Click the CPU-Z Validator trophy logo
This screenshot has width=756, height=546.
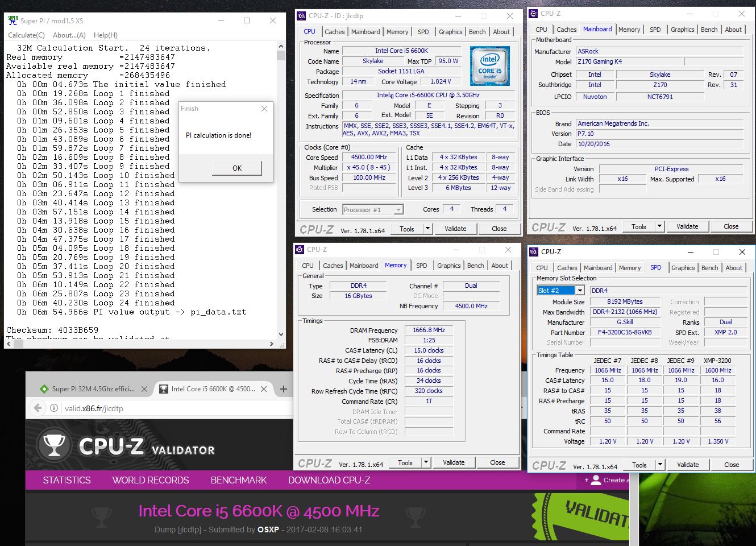(54, 444)
